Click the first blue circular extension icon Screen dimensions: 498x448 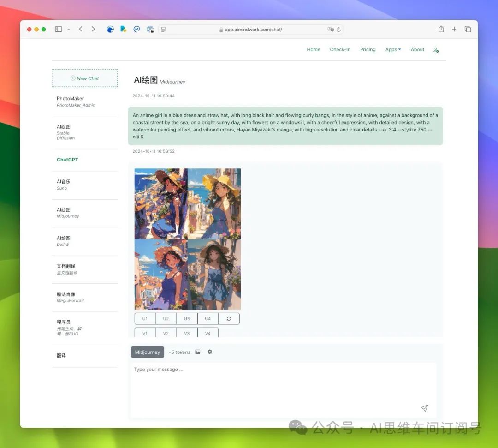110,29
